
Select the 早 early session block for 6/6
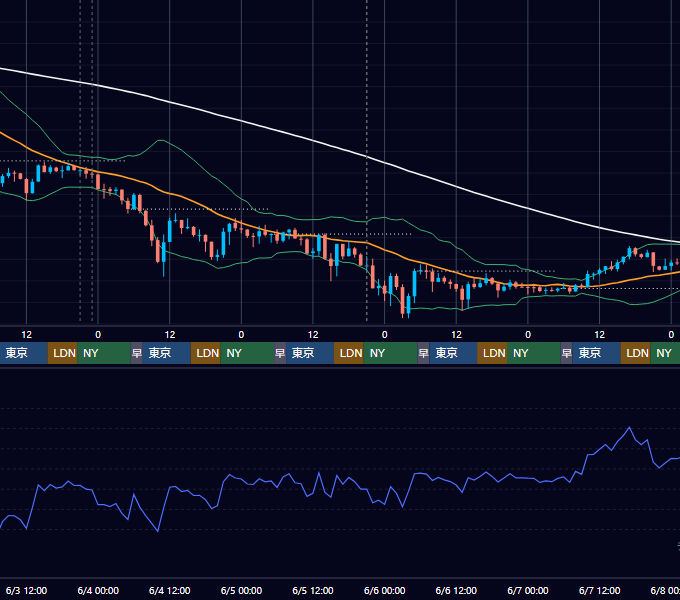coord(423,353)
